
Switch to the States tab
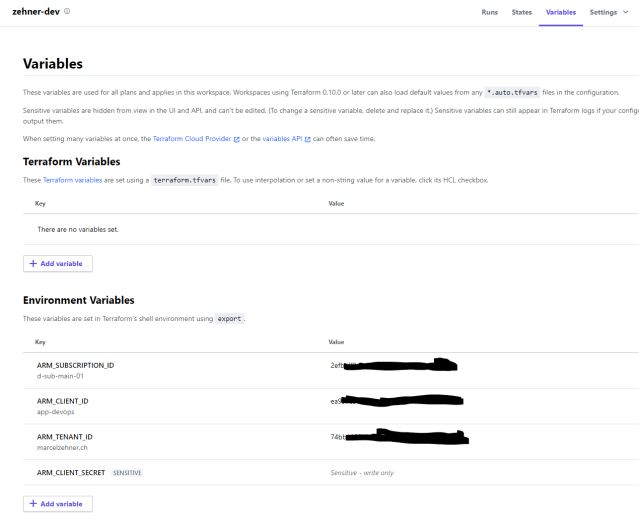pos(521,12)
